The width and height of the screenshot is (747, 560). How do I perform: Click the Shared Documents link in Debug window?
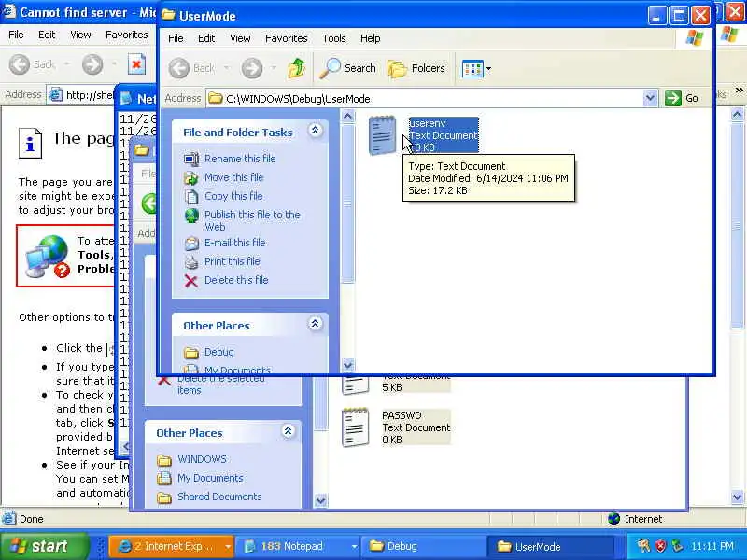tap(219, 497)
